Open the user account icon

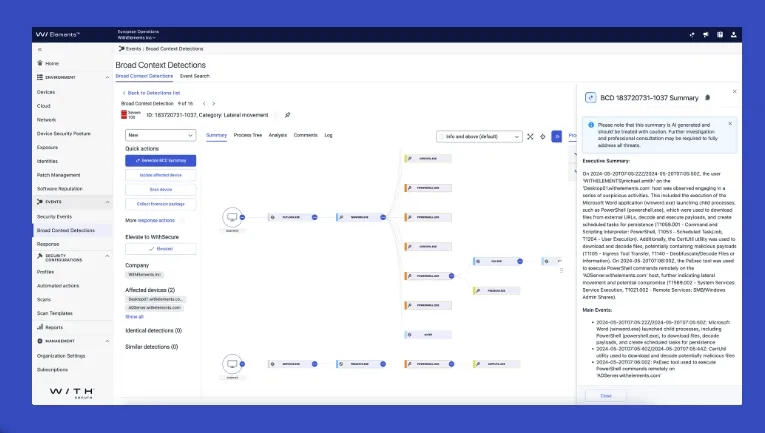(x=733, y=35)
